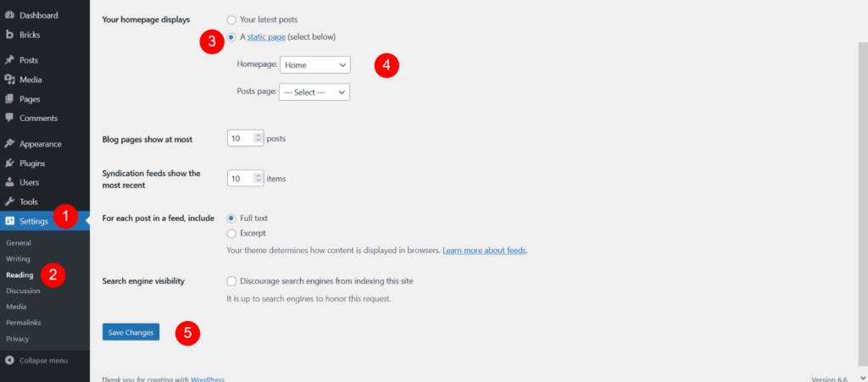Collapse menu using the arrow icon

9,361
